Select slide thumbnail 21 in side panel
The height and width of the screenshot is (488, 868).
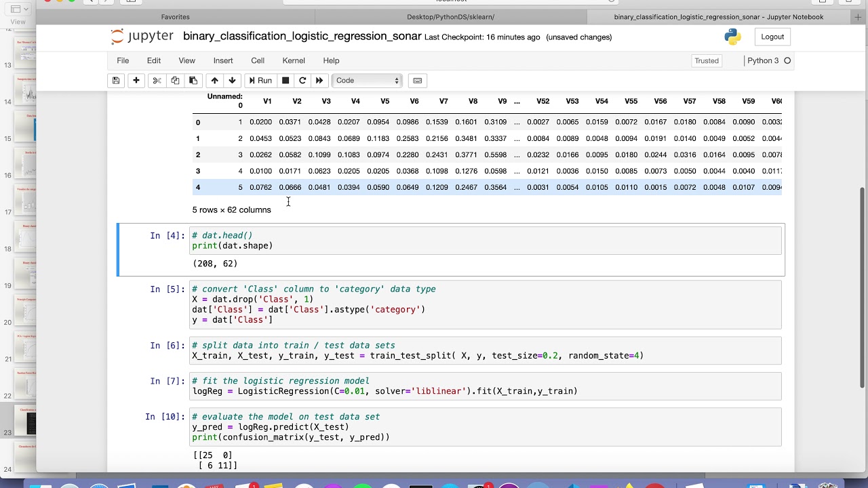26,347
